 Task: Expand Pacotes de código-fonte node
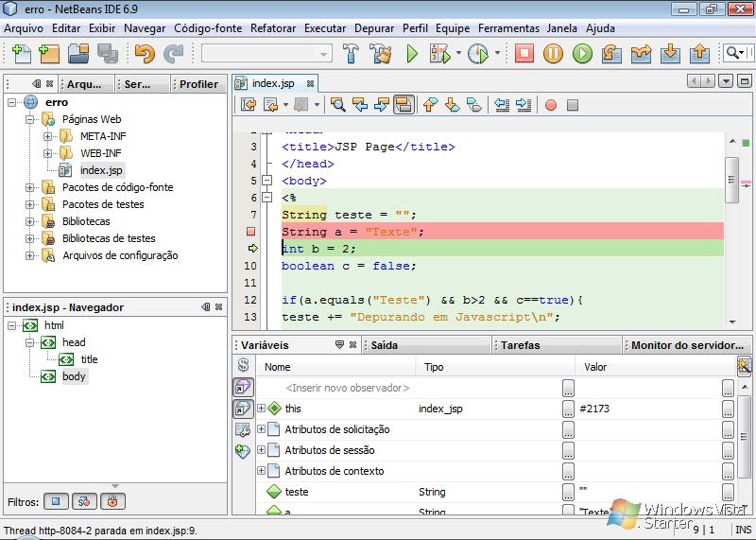[29, 187]
